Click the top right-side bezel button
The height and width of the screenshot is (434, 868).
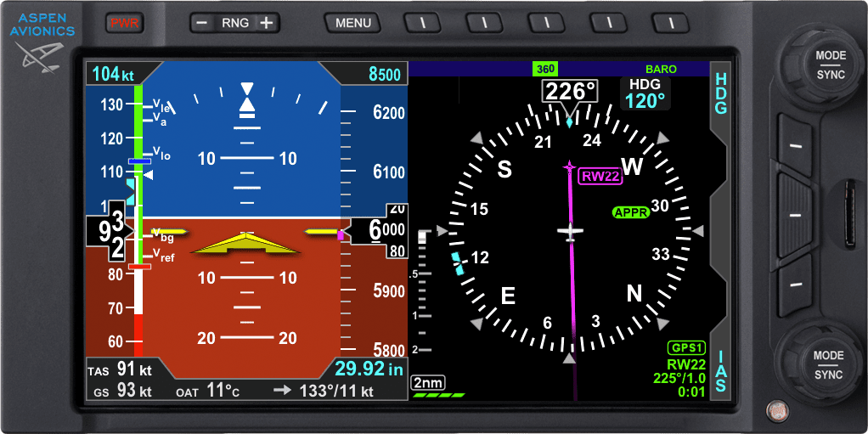pyautogui.click(x=795, y=145)
